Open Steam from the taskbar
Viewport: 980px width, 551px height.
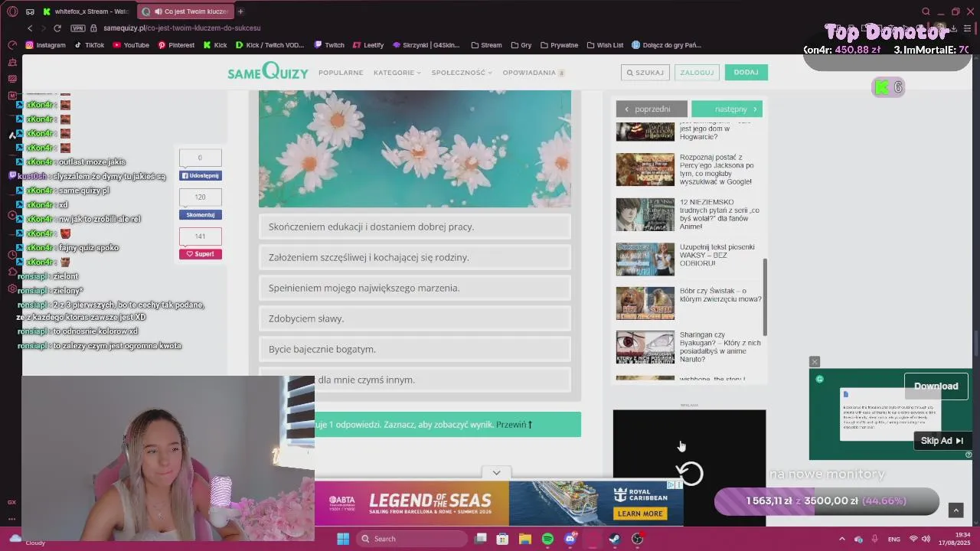[614, 539]
